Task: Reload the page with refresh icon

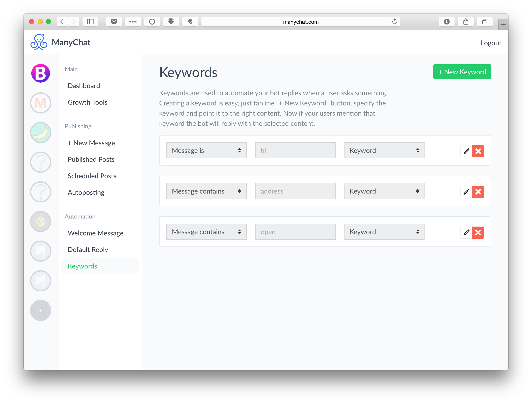Action: click(x=394, y=22)
